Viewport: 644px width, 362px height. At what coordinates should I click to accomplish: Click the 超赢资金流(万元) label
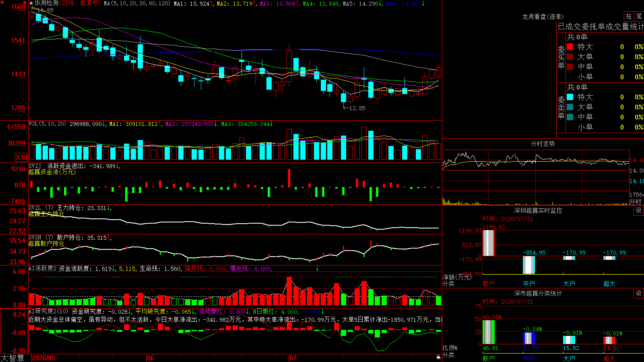point(52,172)
